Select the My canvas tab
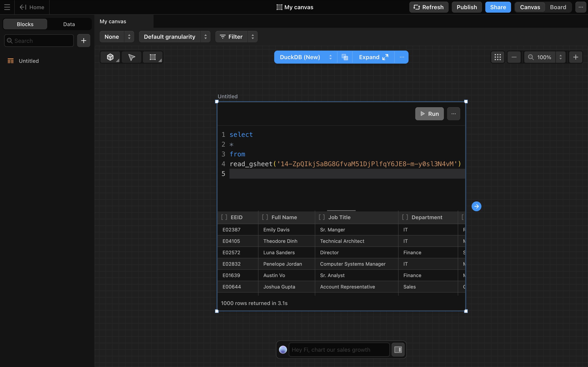 pyautogui.click(x=113, y=21)
